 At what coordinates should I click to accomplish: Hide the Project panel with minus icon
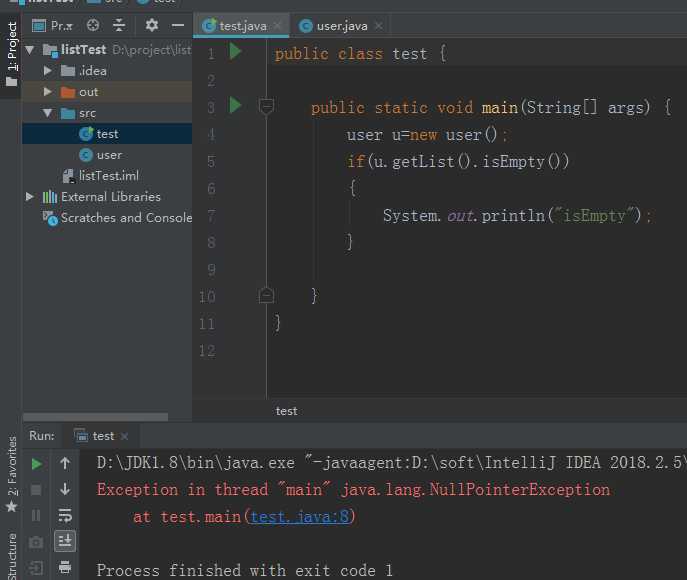[177, 25]
